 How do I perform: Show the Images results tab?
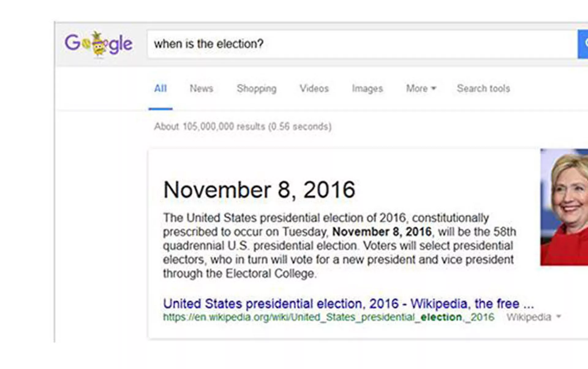coord(367,88)
